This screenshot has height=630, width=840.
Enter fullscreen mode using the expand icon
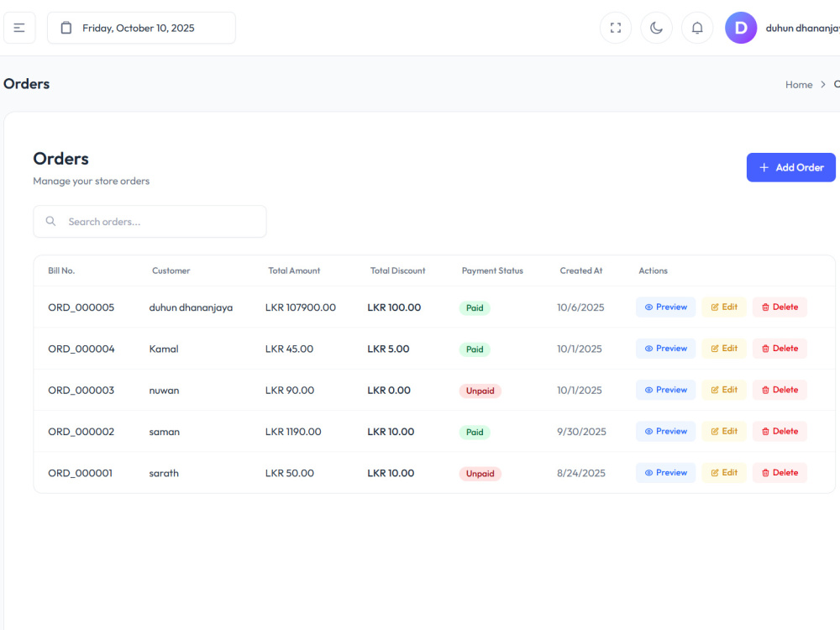[616, 28]
